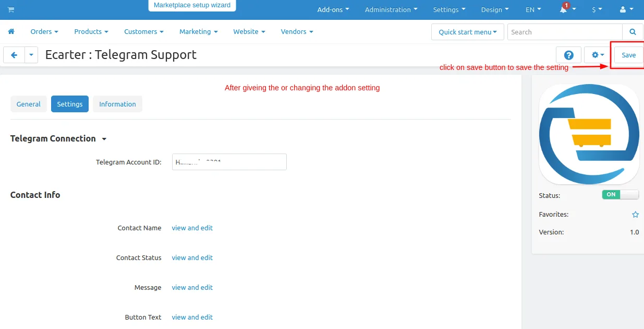Open the Products menu
Viewport: 644px width, 329px height.
[x=91, y=31]
